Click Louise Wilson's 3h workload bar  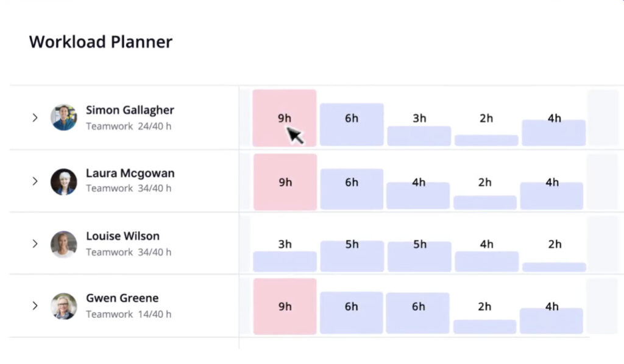point(285,262)
